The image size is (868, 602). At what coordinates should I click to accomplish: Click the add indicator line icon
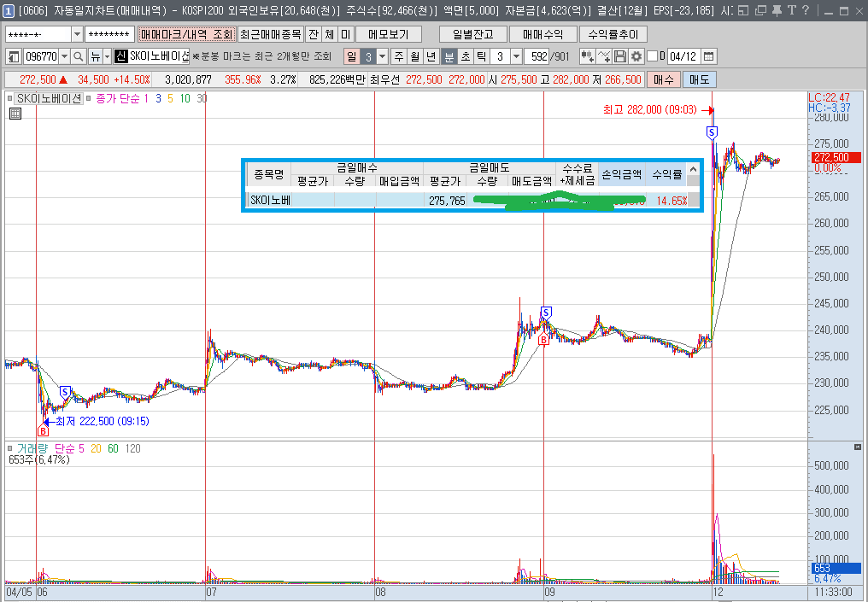tap(604, 56)
